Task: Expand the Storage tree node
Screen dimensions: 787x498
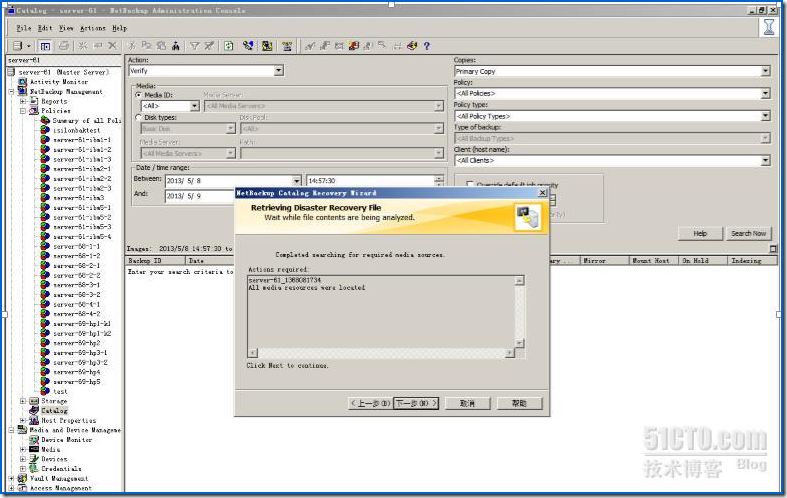Action: click(x=23, y=401)
